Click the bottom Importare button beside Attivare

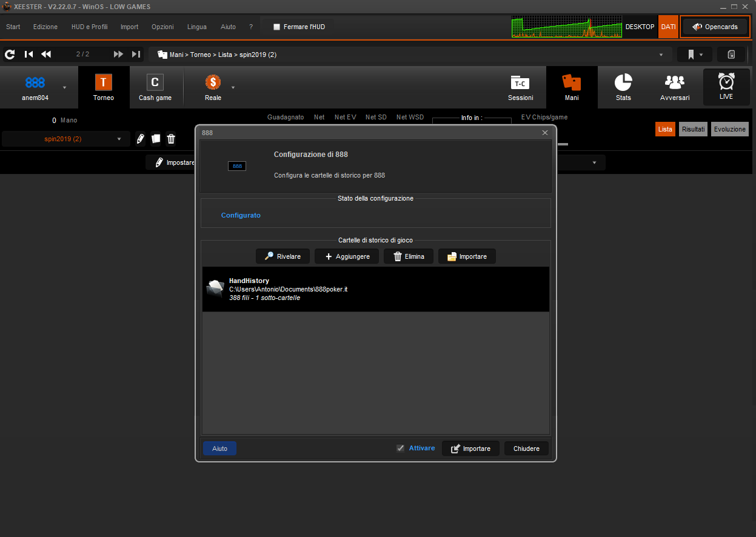point(470,449)
